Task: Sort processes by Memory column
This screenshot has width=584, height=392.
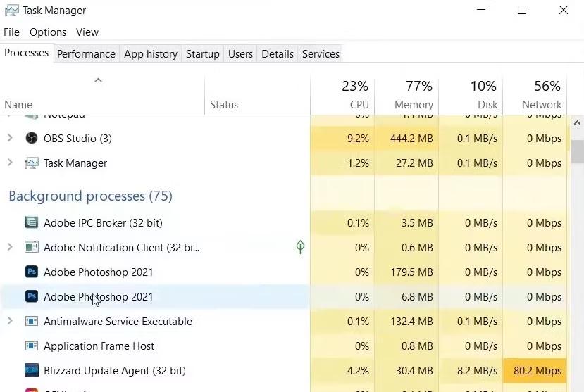Action: click(414, 96)
